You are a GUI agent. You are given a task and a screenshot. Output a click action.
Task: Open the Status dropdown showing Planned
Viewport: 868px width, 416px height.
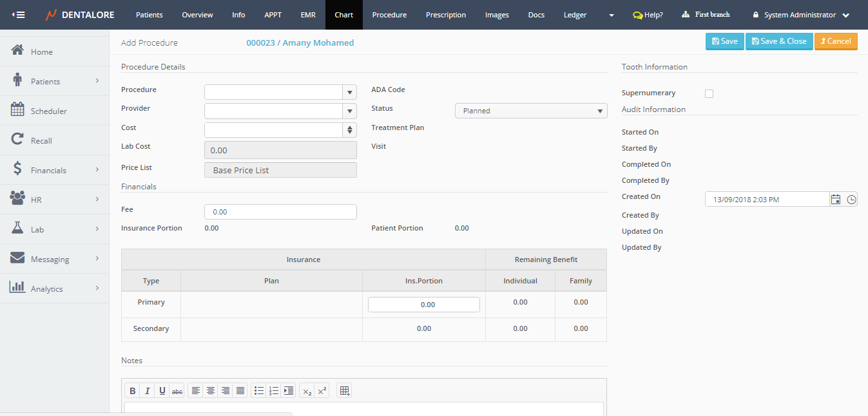coord(531,111)
